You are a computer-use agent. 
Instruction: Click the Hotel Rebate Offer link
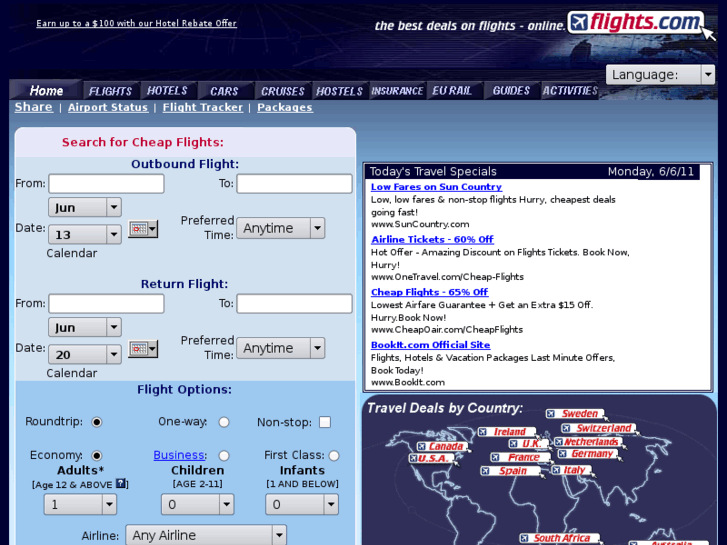(x=136, y=23)
